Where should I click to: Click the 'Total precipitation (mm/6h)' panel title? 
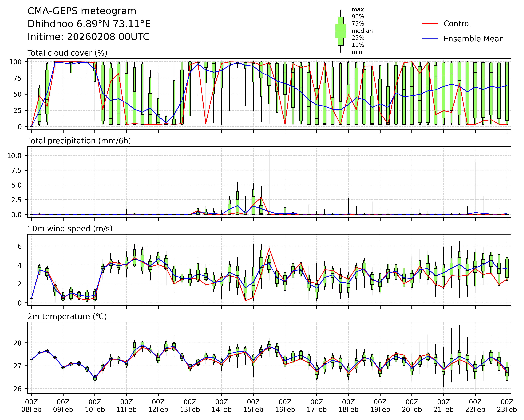pyautogui.click(x=79, y=141)
